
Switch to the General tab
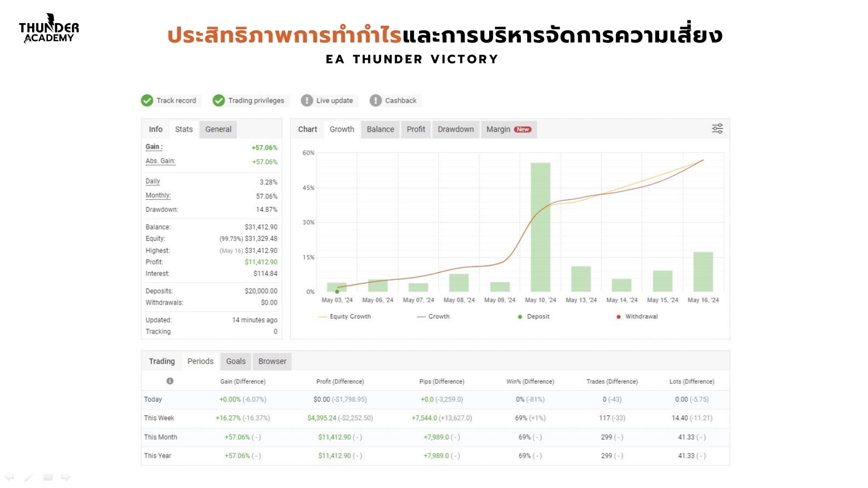(x=218, y=129)
